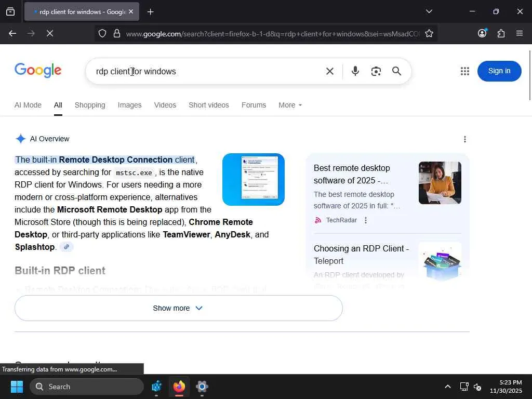Bookmark this page with the star
Image resolution: width=532 pixels, height=399 pixels.
[429, 33]
